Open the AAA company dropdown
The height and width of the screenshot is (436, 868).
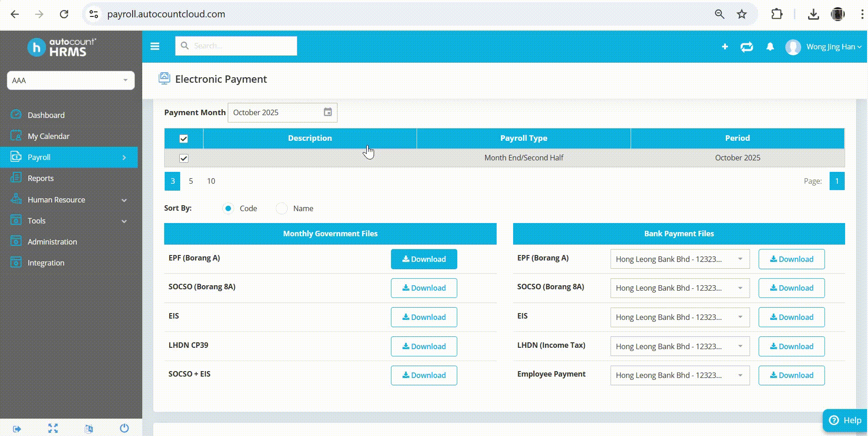pos(71,80)
